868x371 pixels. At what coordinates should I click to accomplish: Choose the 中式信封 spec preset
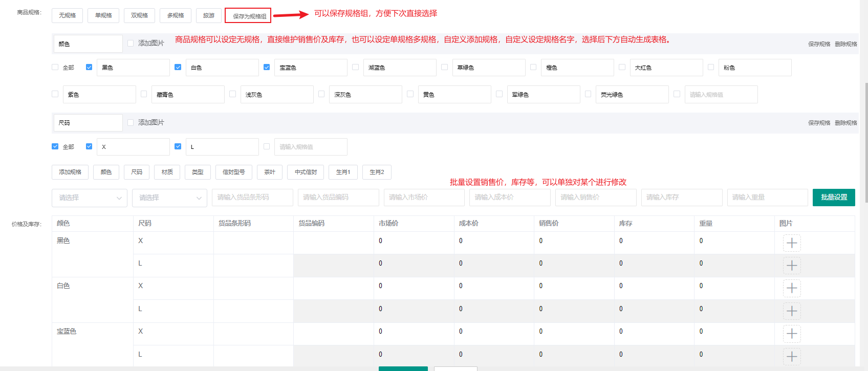point(306,172)
